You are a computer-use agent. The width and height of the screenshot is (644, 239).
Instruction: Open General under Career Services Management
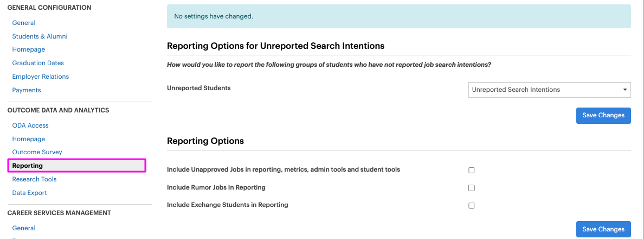tap(24, 228)
